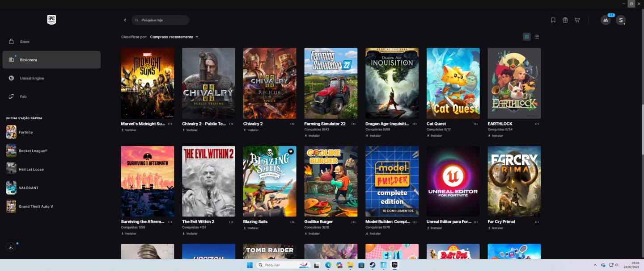Open Farming Simulator 22 options menu
This screenshot has height=271, width=644.
coord(353,124)
